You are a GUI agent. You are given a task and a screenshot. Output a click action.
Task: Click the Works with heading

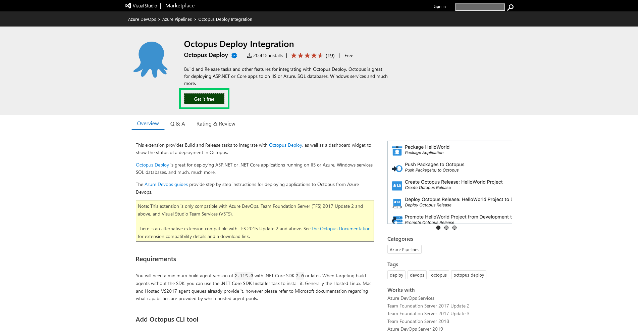coord(401,290)
